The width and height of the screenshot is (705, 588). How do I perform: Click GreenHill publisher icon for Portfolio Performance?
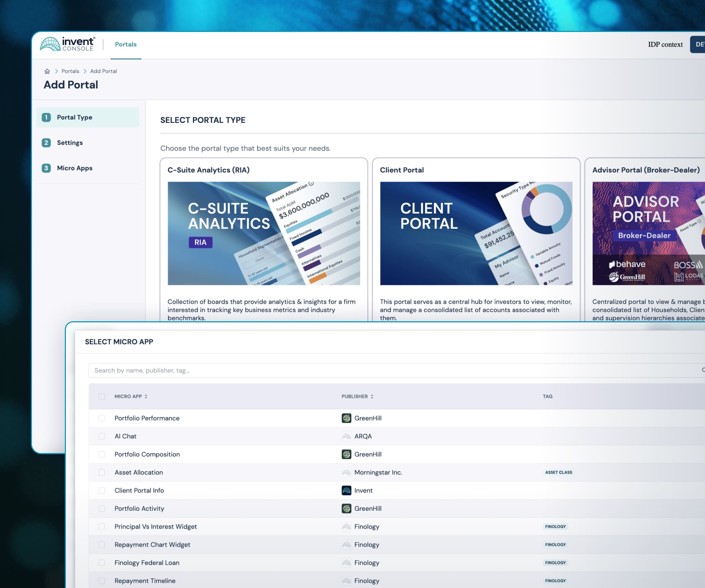coord(346,418)
